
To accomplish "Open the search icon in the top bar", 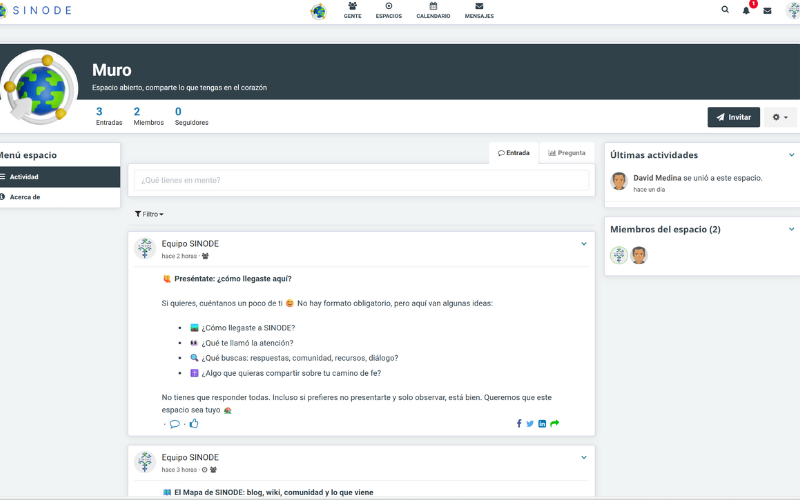I will (725, 10).
